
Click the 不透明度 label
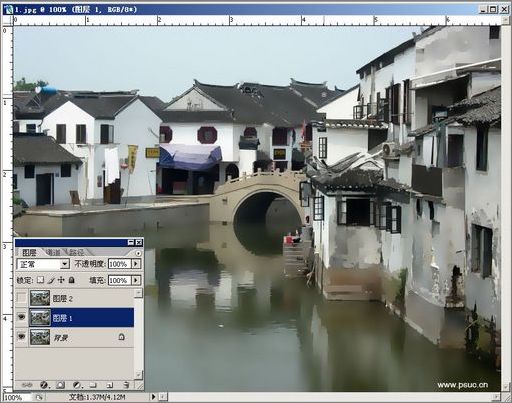pos(90,264)
